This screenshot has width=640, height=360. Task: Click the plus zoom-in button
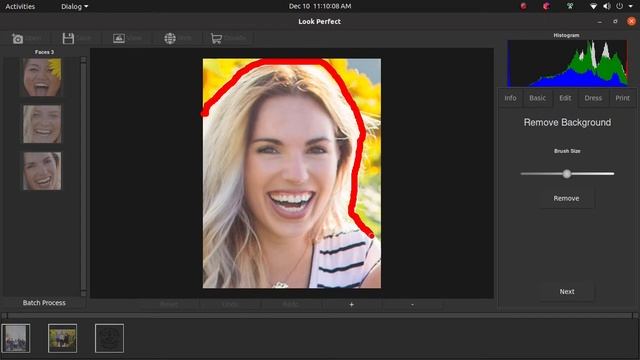click(x=351, y=304)
